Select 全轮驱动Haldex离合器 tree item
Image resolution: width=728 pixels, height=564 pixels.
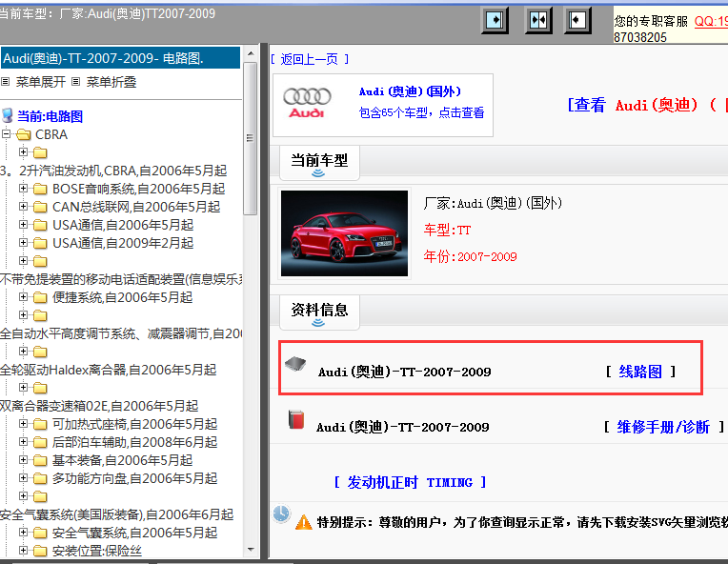click(x=108, y=370)
